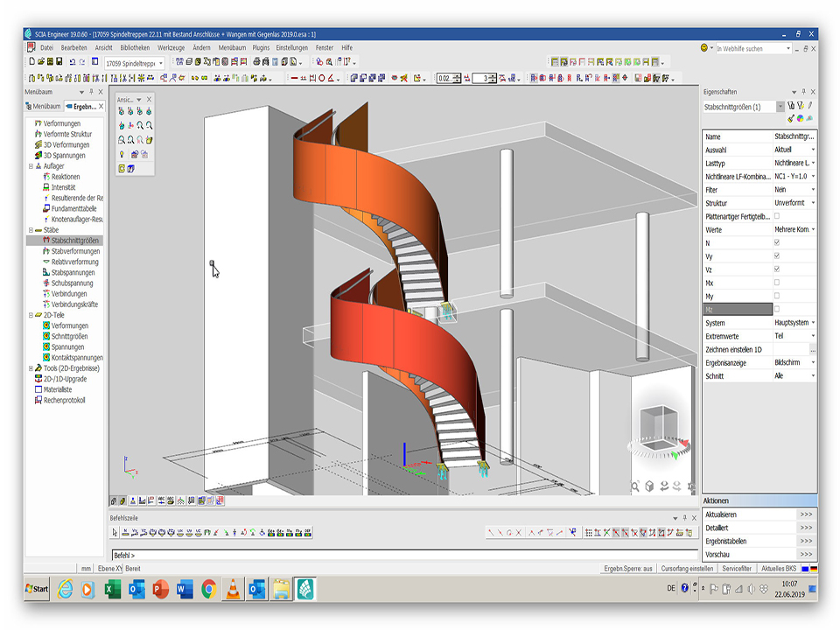Click the printer icon in the main toolbar
Image resolution: width=840 pixels, height=630 pixels.
pyautogui.click(x=256, y=62)
